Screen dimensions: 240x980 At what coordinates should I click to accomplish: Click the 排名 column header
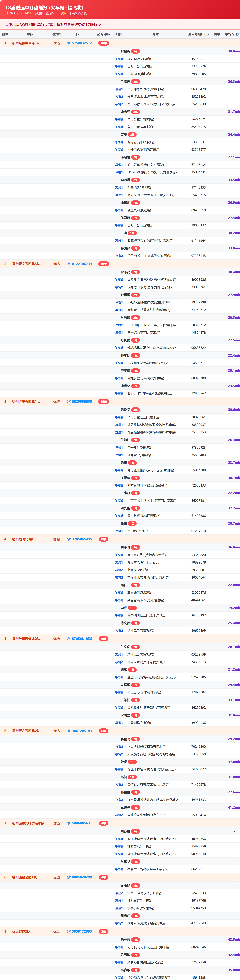click(5, 34)
